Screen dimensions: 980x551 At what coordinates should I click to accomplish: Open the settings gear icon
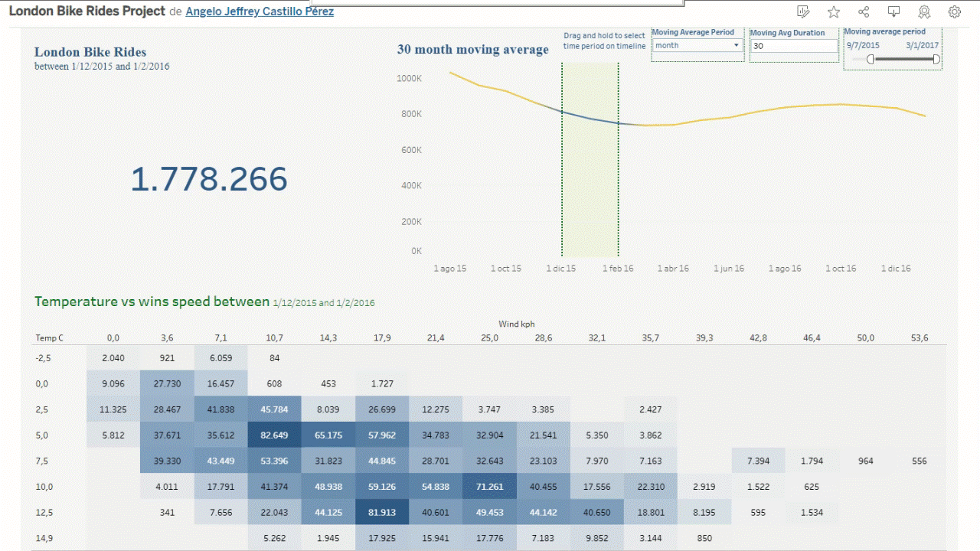coord(954,11)
